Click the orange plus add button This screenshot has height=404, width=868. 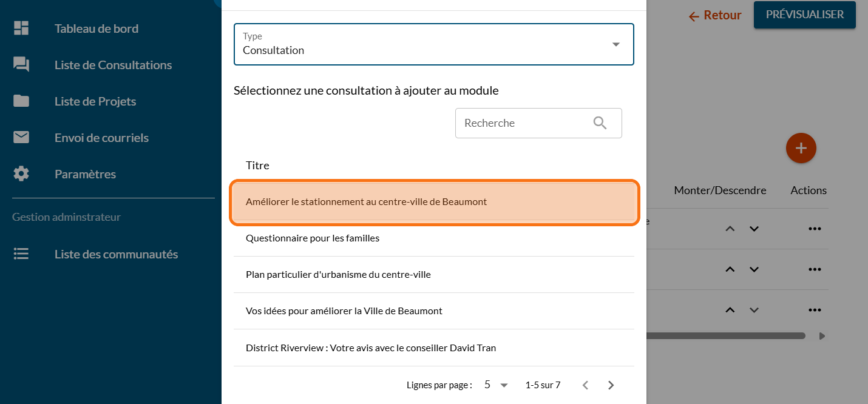[x=801, y=148]
